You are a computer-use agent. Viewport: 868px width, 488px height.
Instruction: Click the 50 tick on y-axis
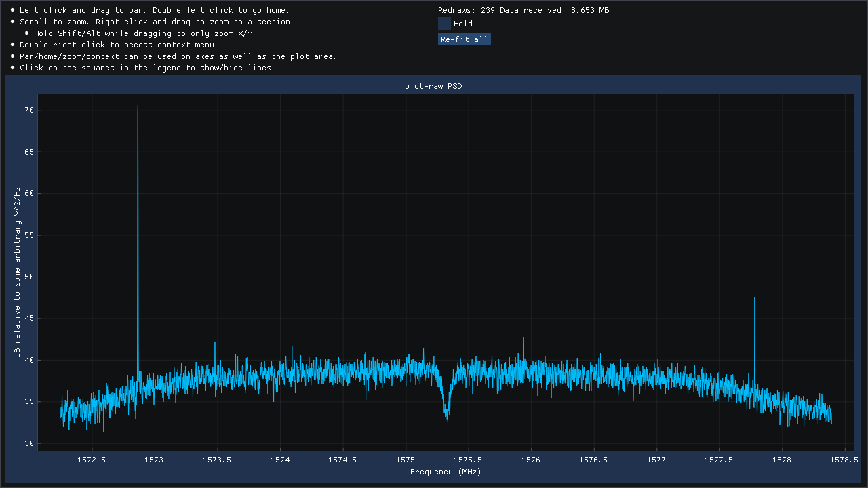coord(28,277)
